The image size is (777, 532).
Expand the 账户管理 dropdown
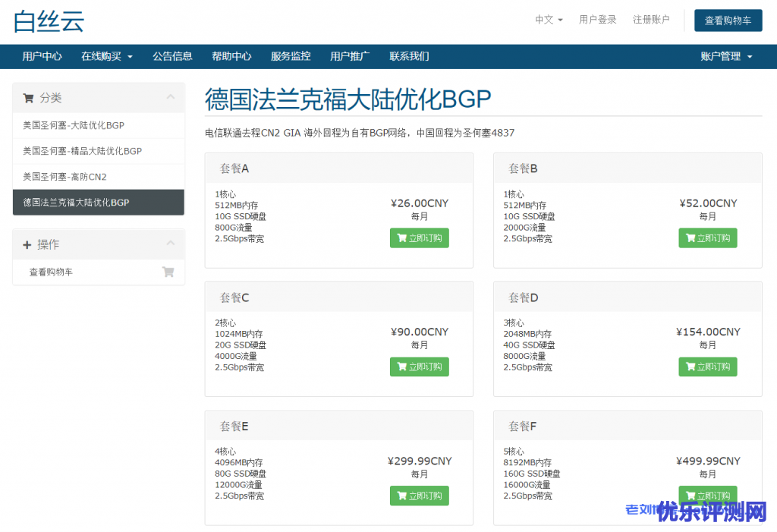[x=726, y=56]
